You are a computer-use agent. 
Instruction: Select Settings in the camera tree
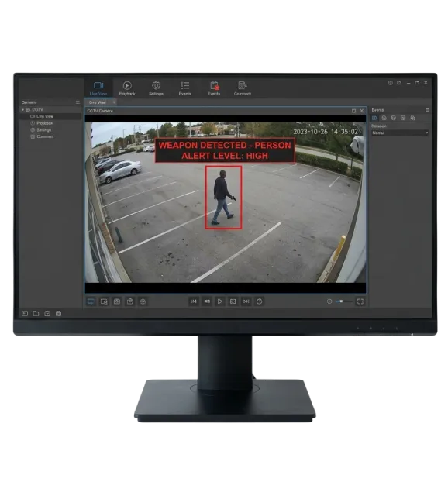[41, 130]
